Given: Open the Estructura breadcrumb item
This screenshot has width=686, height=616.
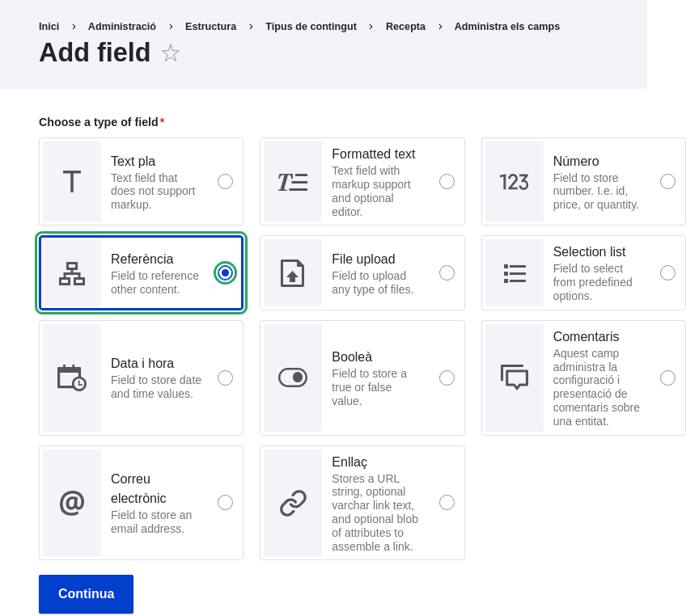Looking at the screenshot, I should [210, 26].
